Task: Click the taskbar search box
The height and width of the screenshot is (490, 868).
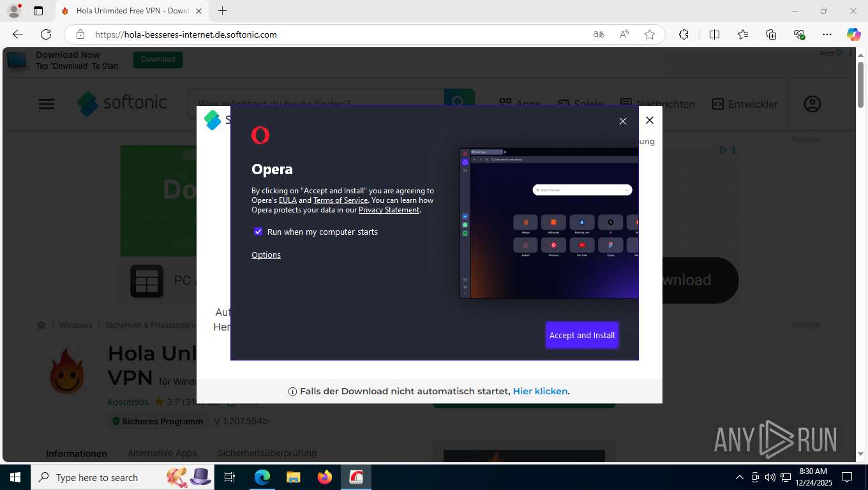Action: [123, 477]
